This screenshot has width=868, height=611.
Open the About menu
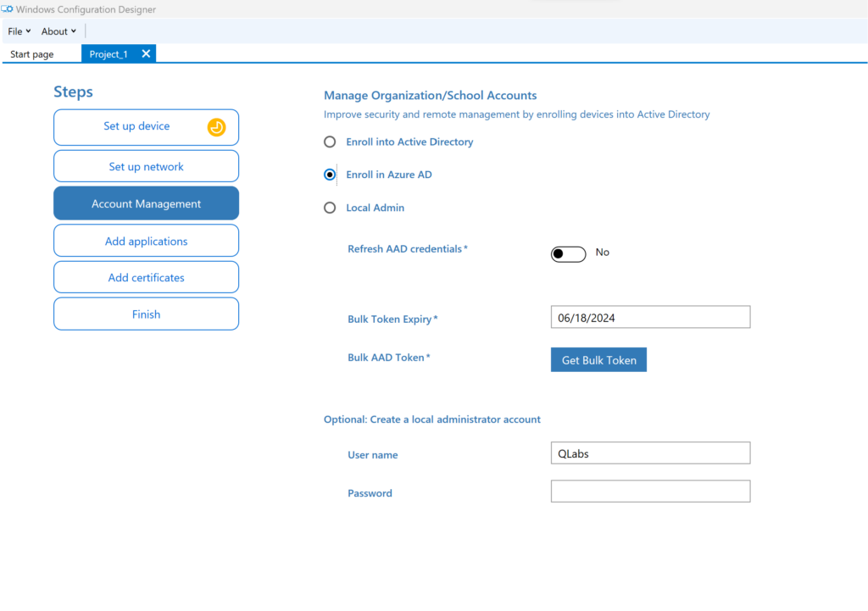tap(58, 31)
